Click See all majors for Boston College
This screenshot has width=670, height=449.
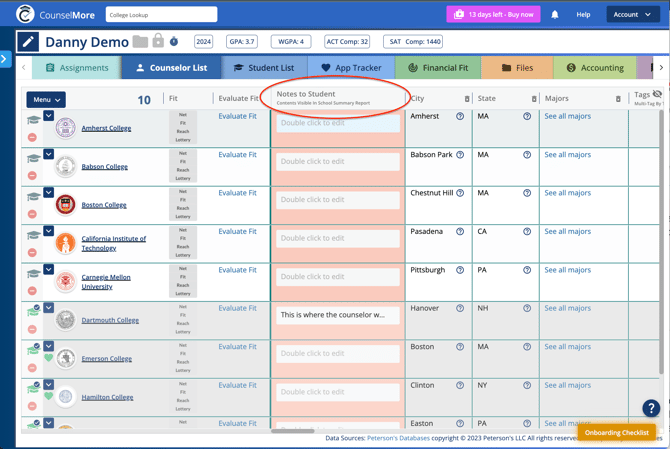[x=567, y=193]
